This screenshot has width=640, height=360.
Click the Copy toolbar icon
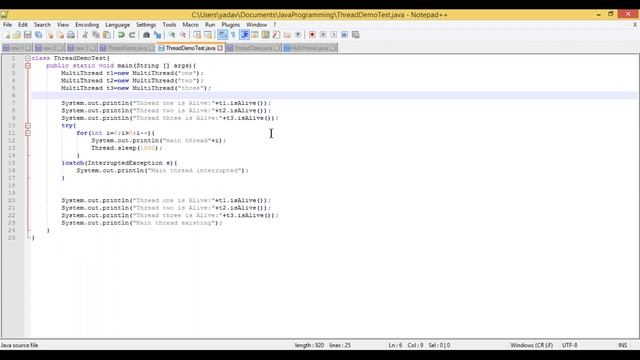tap(96, 35)
